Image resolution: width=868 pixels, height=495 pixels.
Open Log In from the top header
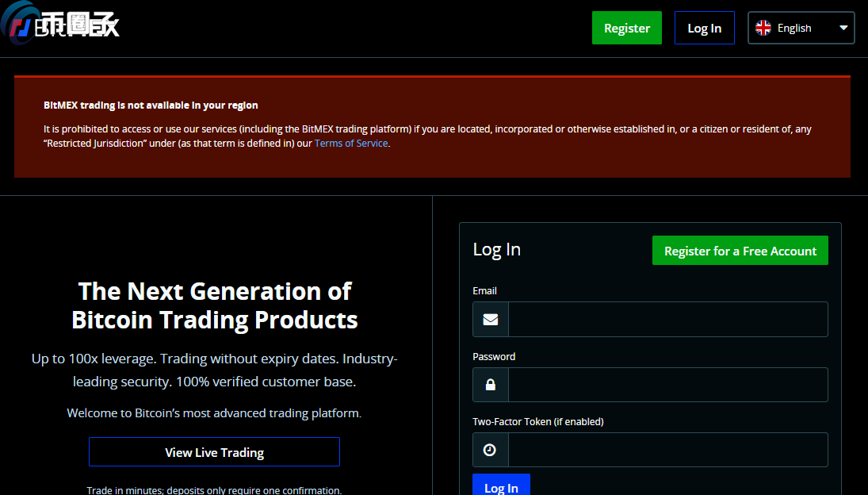tap(704, 28)
